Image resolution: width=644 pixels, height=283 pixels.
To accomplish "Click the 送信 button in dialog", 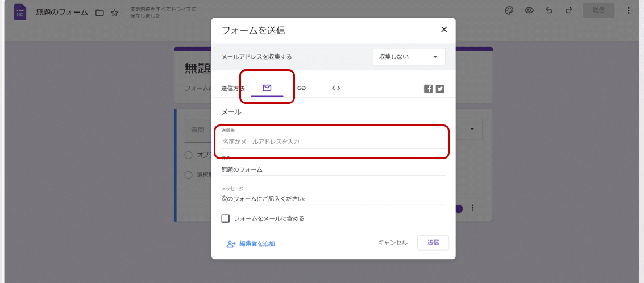I will pos(433,243).
